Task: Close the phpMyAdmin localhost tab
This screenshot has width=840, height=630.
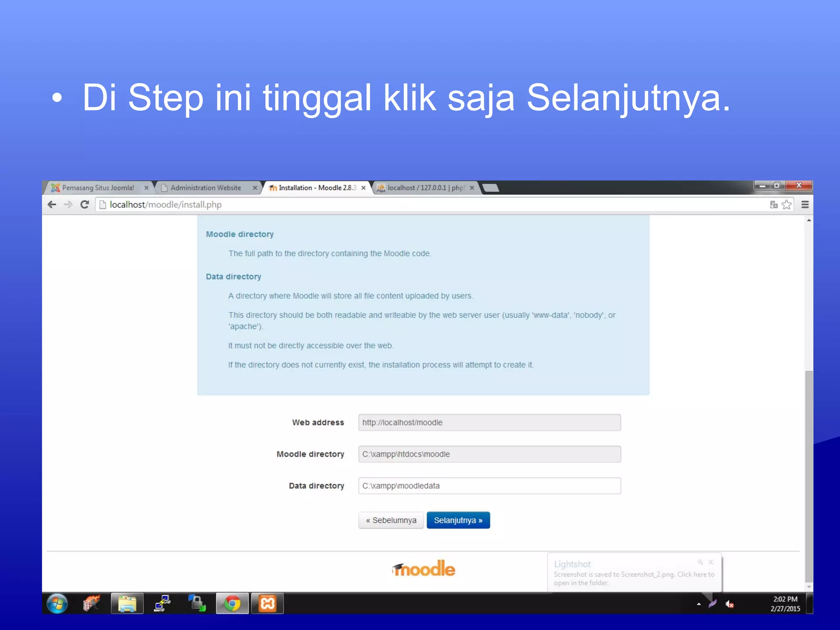Action: 472,188
